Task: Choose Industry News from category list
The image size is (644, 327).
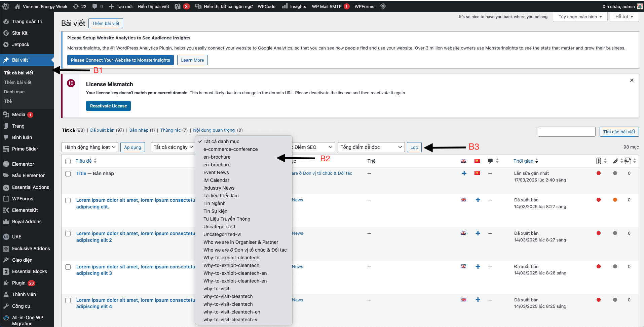Action: tap(219, 188)
